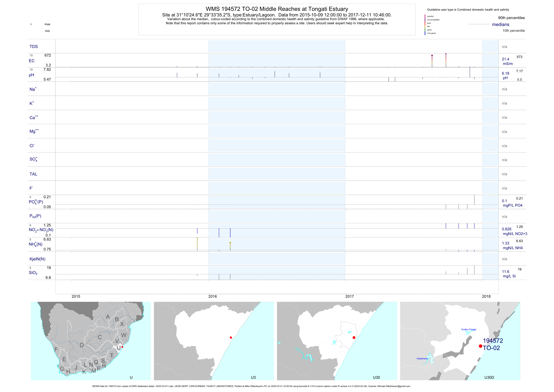The image size is (554, 392).
Task: Click the Dudley Pringle dam label
Action: pos(469,329)
